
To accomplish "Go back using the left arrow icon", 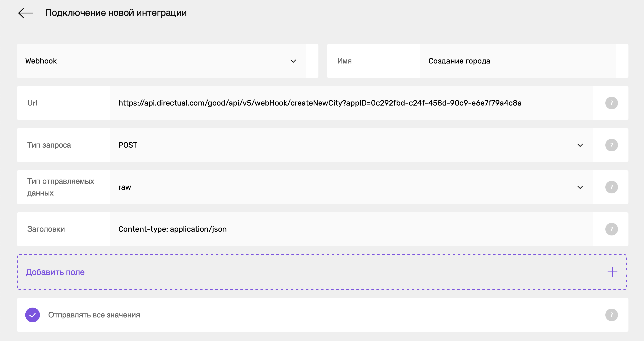I will (x=26, y=13).
